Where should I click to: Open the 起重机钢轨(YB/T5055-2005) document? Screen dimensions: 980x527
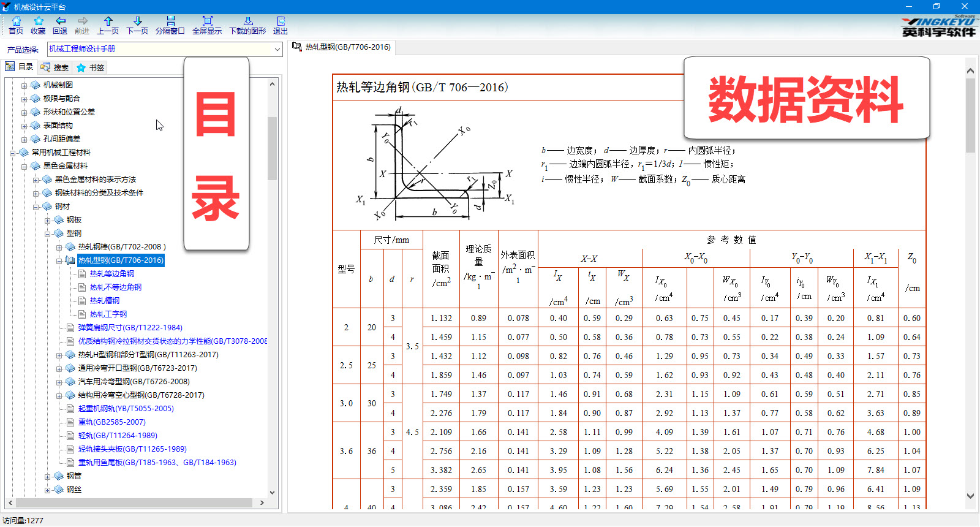click(126, 409)
